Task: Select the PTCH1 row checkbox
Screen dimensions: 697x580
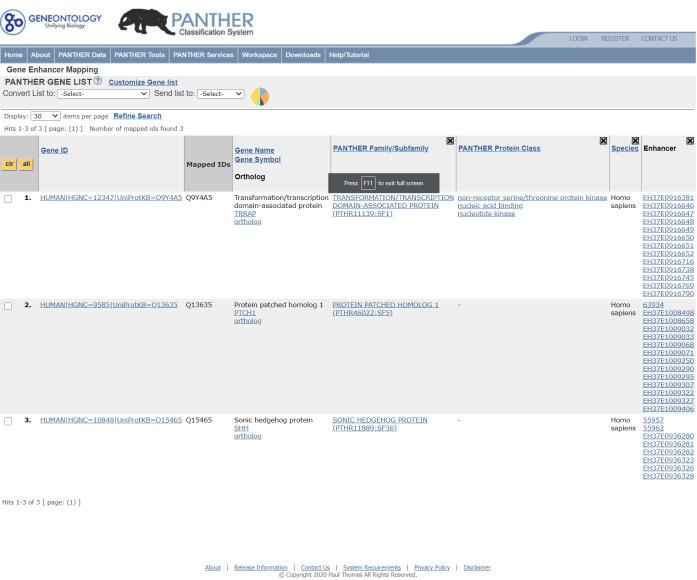Action: pos(8,306)
